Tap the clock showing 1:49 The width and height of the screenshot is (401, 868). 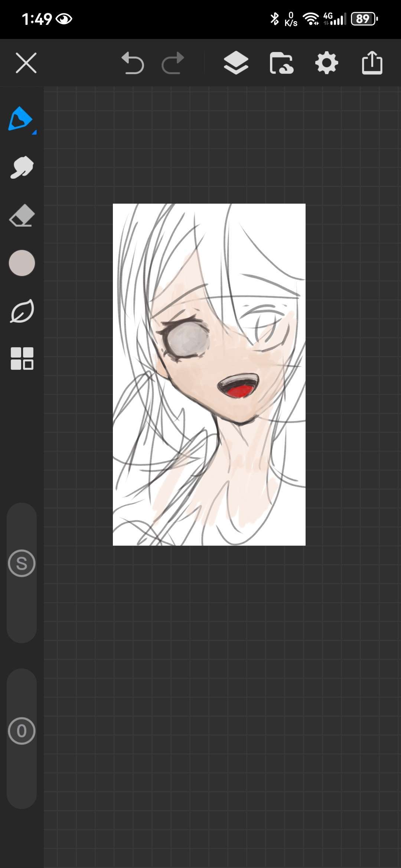tap(37, 19)
